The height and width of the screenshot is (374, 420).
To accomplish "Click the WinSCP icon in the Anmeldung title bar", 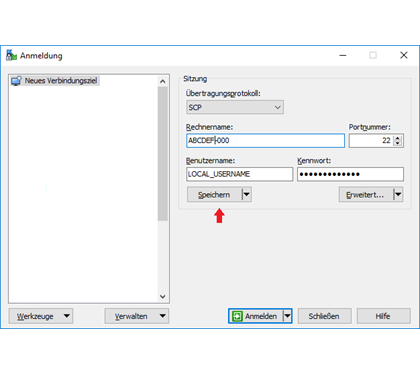I will tap(11, 55).
